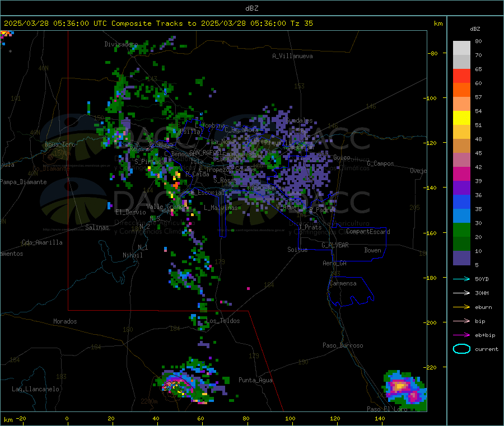This screenshot has width=504, height=426.
Task: Click the Cda_Amarilla map label
Action: click(x=42, y=242)
